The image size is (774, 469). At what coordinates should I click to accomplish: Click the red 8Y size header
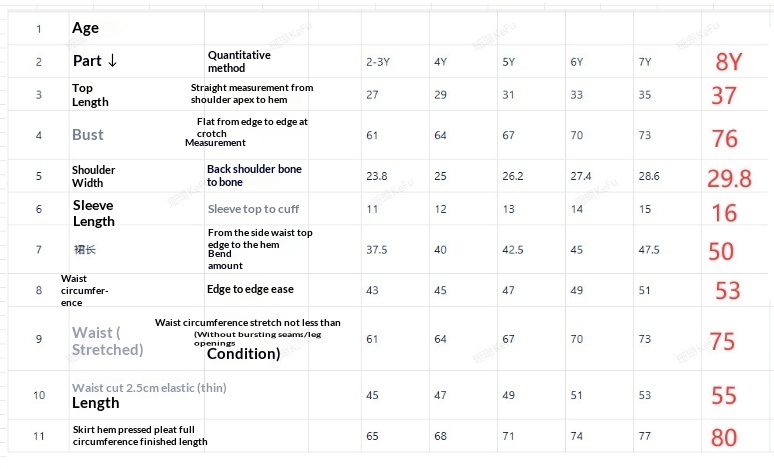[x=729, y=62]
